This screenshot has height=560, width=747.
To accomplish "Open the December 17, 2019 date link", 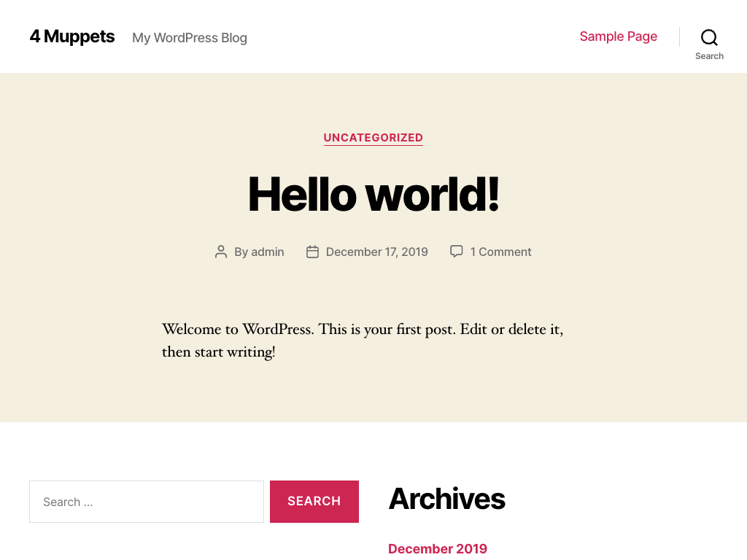I will pyautogui.click(x=376, y=252).
